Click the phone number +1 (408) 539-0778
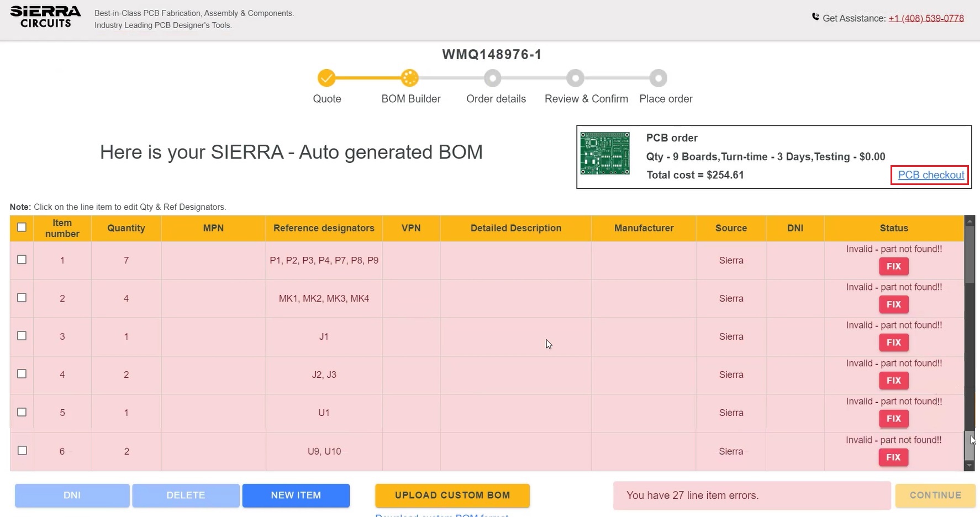 926,18
